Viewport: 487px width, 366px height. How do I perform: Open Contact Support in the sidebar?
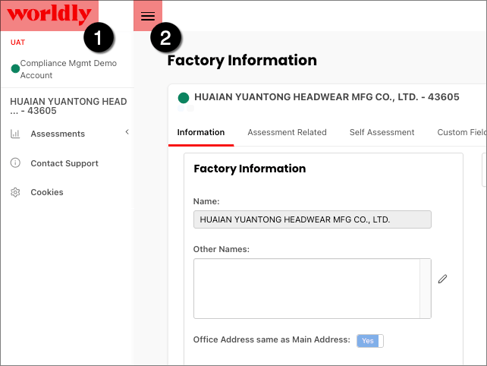pyautogui.click(x=64, y=163)
